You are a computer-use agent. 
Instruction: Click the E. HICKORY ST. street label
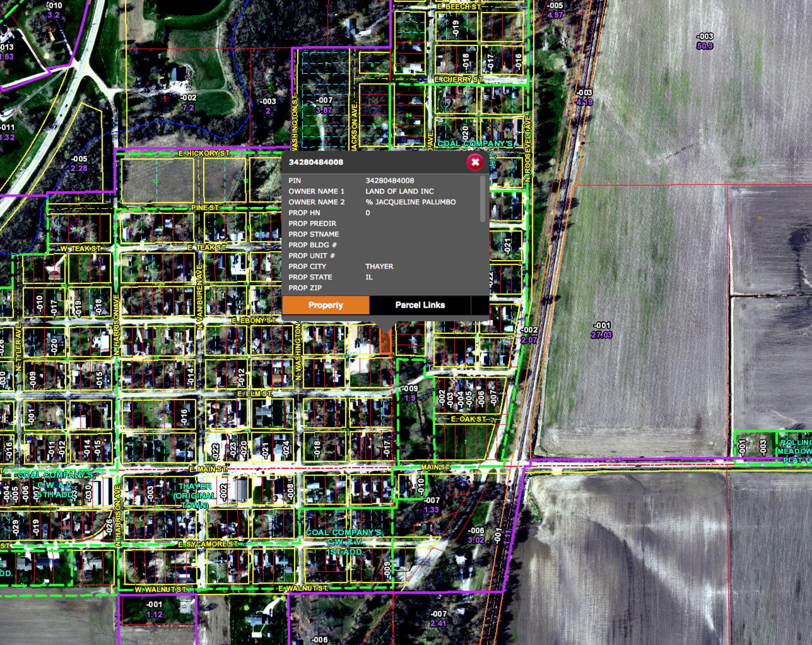(x=204, y=153)
